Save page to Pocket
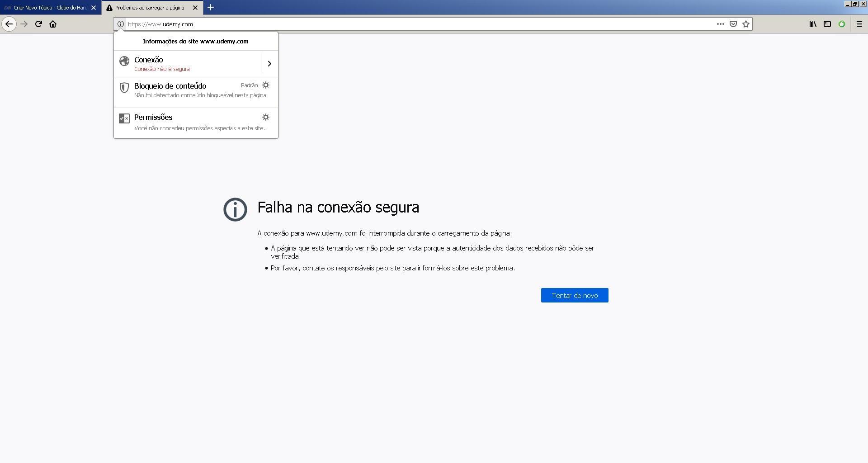 click(x=733, y=24)
